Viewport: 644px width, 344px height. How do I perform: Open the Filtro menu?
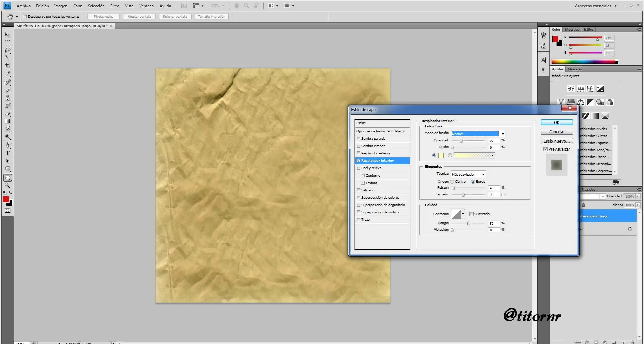pos(115,6)
